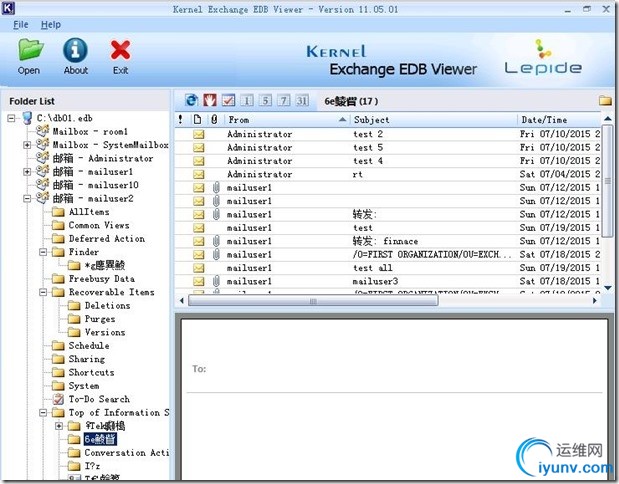Select the mailuser1 message titled test all
This screenshot has width=619, height=484.
pyautogui.click(x=388, y=268)
